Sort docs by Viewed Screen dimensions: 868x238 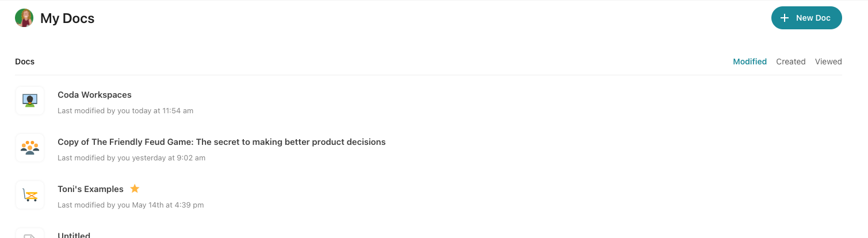[828, 62]
